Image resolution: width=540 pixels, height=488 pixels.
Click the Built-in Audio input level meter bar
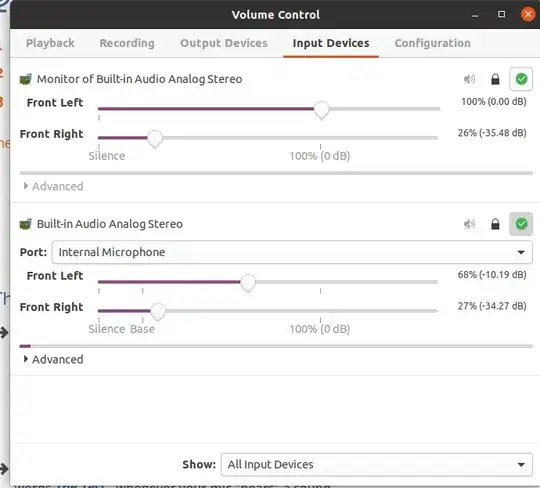click(x=276, y=346)
